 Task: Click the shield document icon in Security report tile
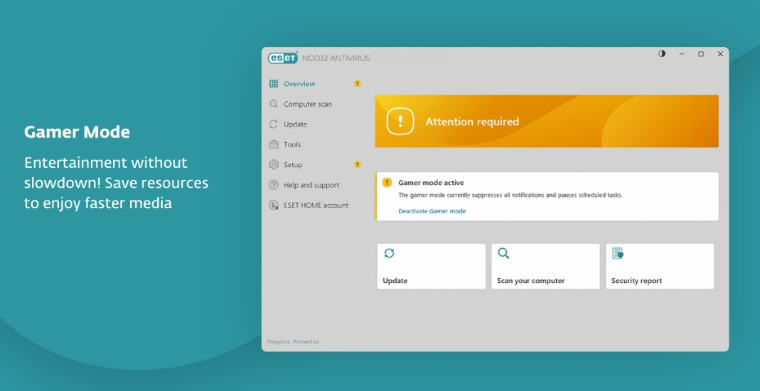pyautogui.click(x=618, y=253)
